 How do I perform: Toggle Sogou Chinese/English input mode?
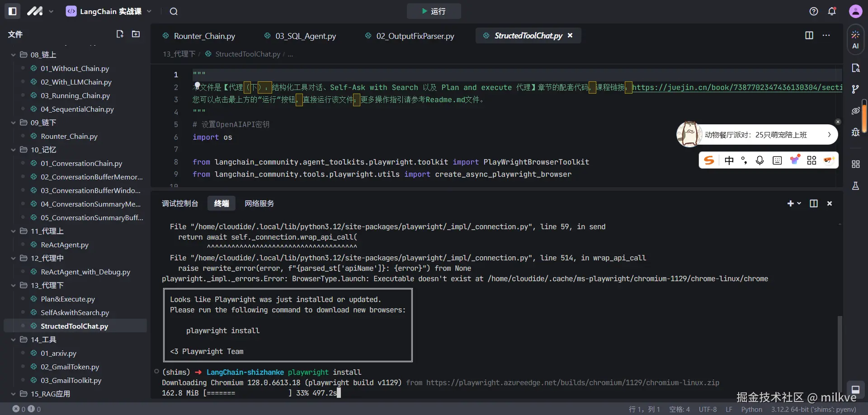tap(729, 160)
